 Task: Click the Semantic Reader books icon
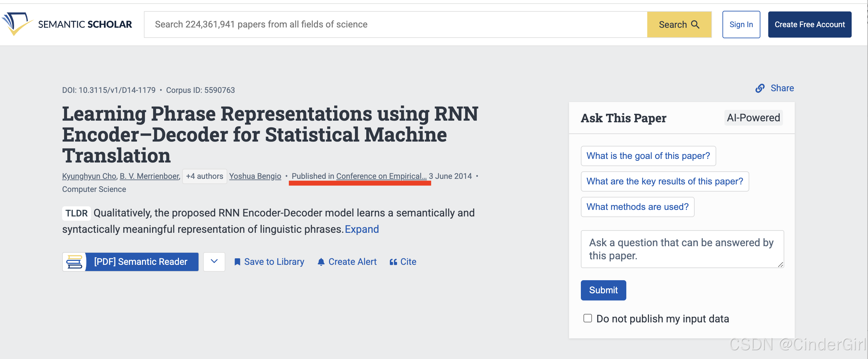(74, 262)
